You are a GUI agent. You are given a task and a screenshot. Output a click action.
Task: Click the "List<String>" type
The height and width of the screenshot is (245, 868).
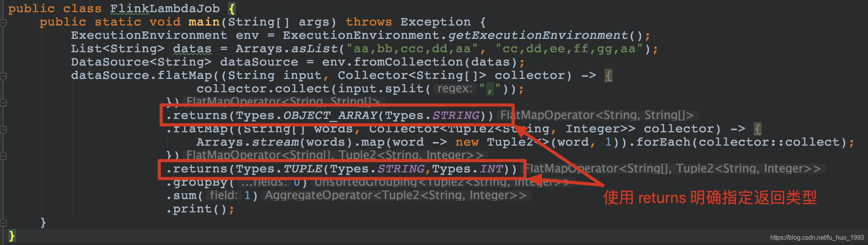point(118,49)
